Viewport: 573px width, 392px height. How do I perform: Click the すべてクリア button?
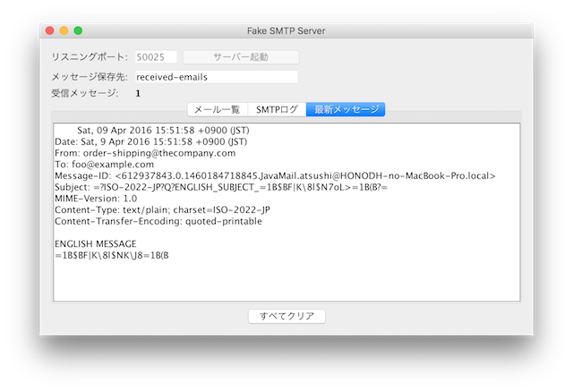pyautogui.click(x=286, y=316)
